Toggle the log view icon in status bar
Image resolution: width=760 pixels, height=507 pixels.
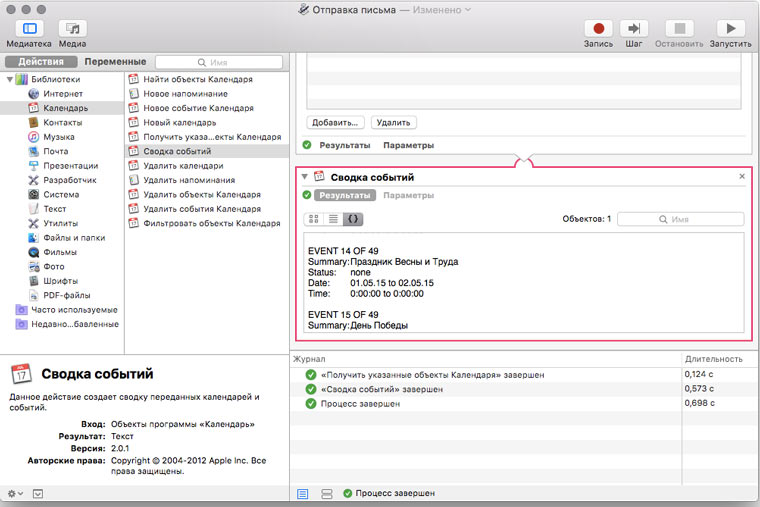[303, 494]
